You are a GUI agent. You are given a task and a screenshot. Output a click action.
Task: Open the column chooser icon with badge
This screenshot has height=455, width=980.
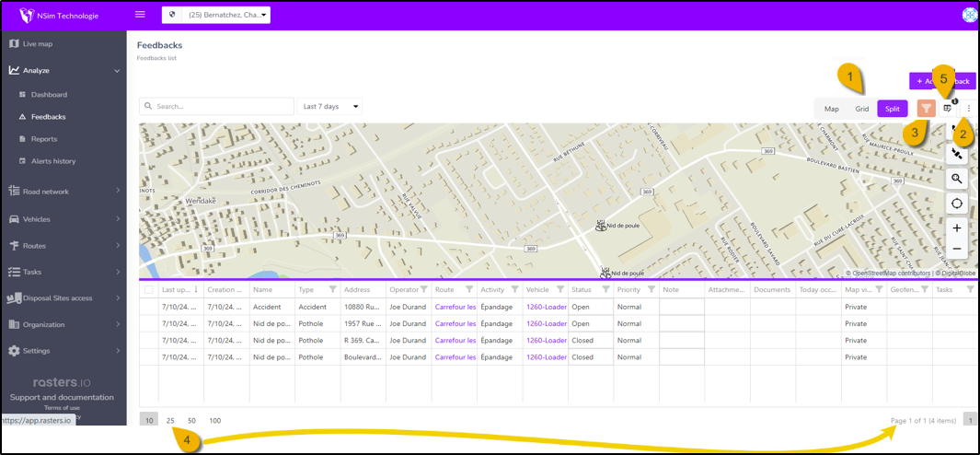(948, 109)
